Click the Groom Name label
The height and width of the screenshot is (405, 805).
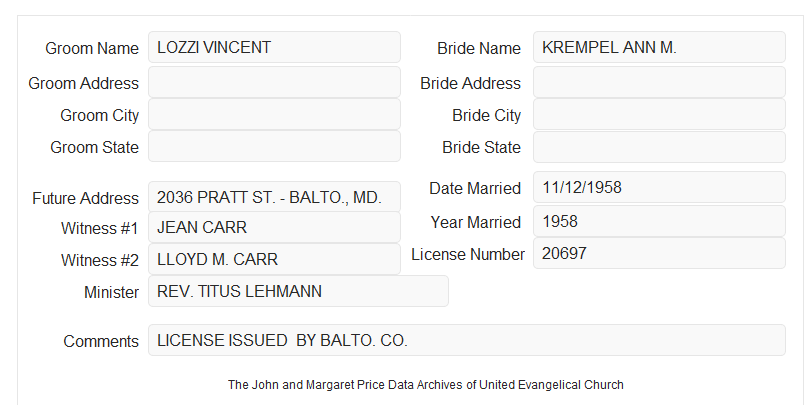(92, 48)
